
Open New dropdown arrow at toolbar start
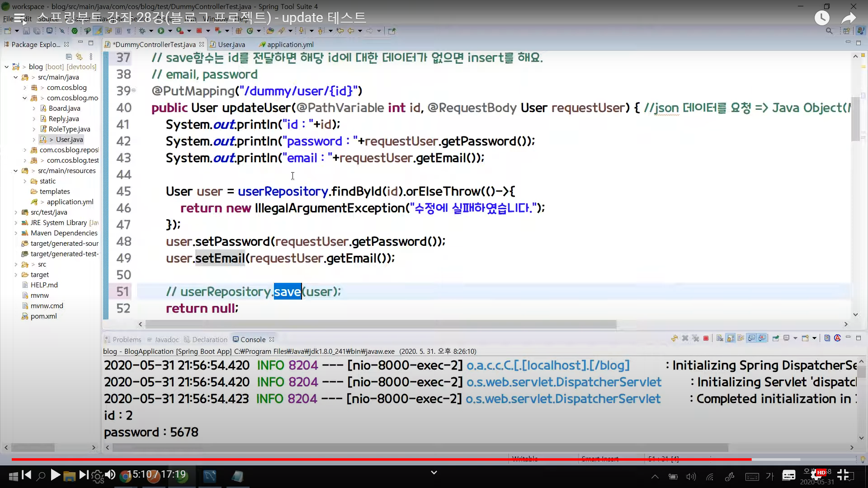17,31
